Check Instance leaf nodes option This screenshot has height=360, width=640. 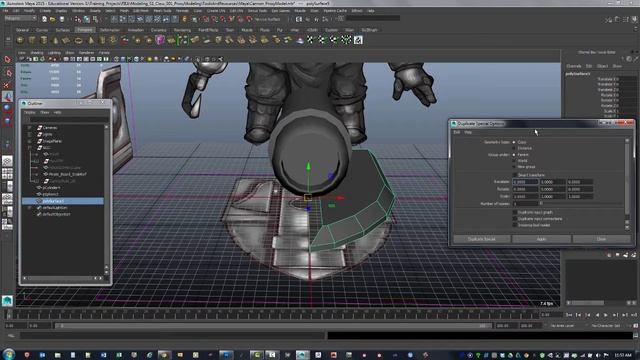pos(514,225)
